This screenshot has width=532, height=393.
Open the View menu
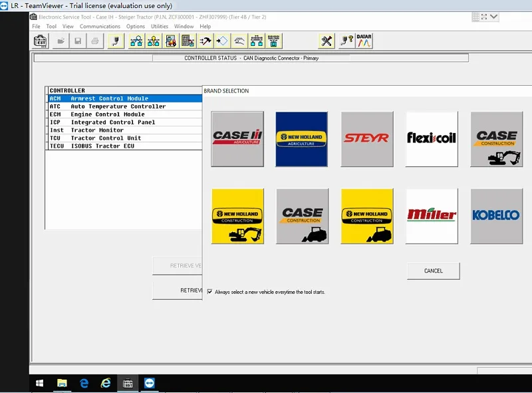point(68,26)
